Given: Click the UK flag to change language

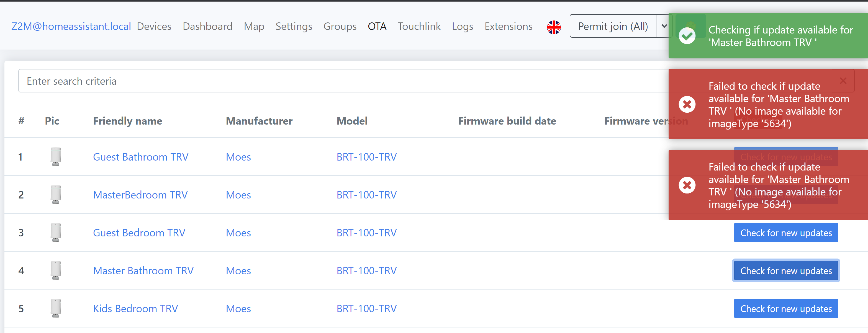Looking at the screenshot, I should point(554,27).
